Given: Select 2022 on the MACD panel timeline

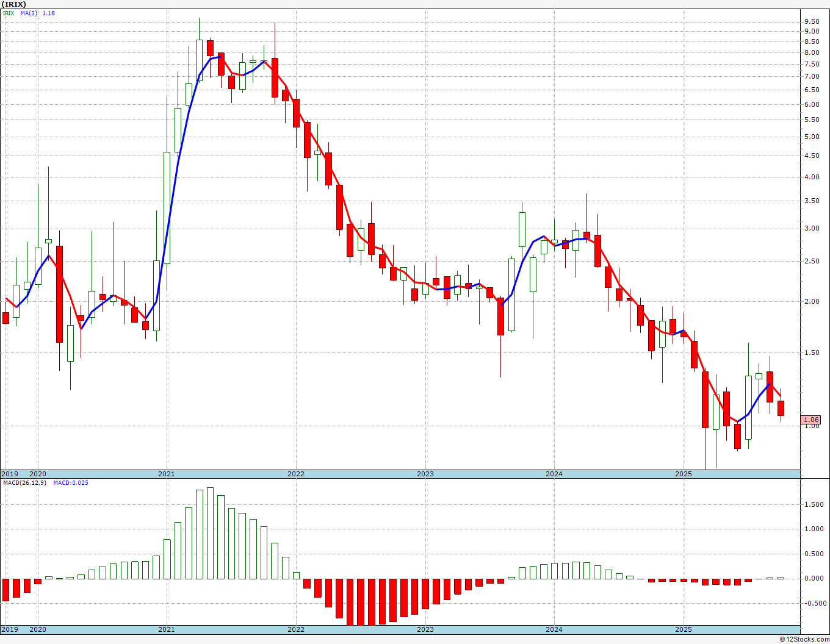Looking at the screenshot, I should pos(296,629).
